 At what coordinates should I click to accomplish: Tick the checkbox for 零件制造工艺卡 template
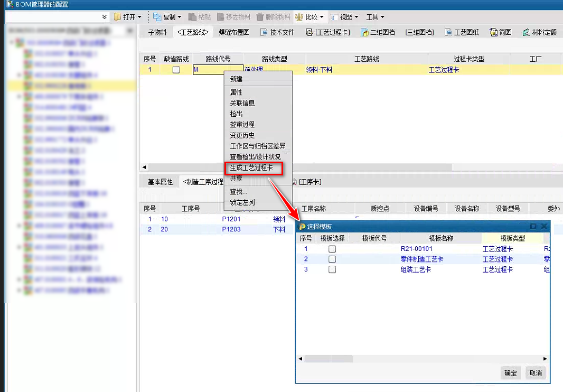point(332,259)
